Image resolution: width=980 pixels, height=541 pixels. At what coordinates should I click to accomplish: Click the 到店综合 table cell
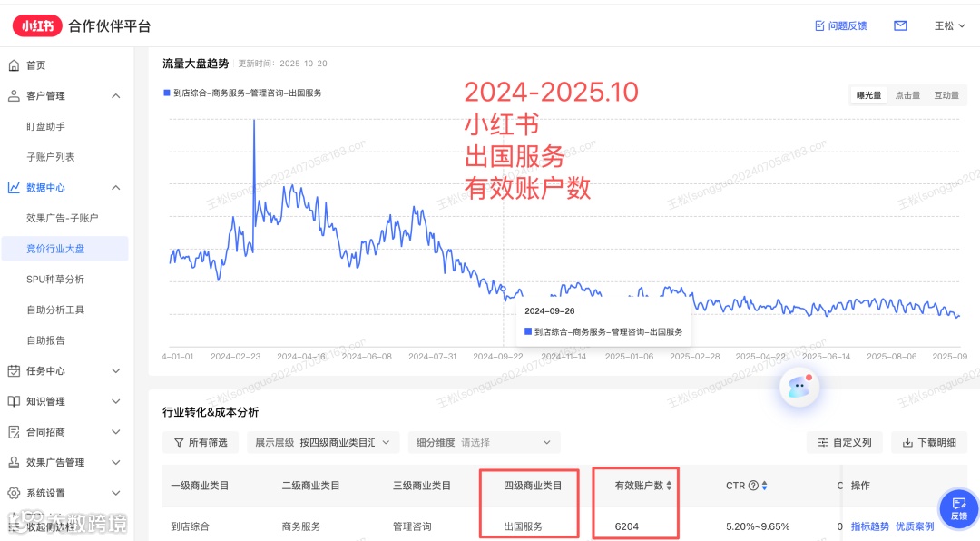tap(190, 526)
